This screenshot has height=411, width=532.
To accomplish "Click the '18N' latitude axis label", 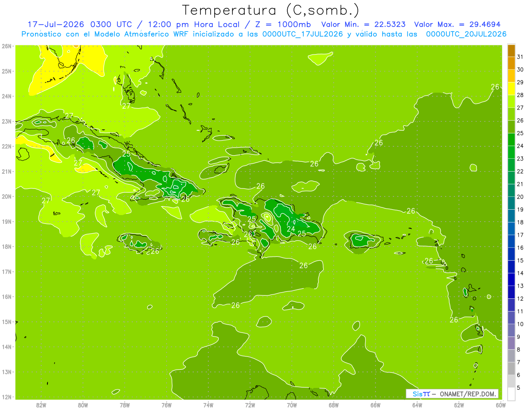I will [x=7, y=247].
